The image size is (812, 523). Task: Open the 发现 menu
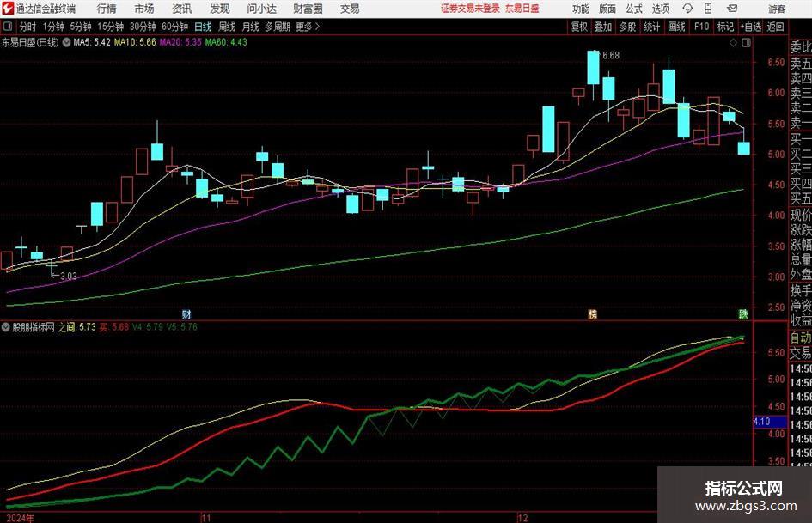(x=220, y=9)
